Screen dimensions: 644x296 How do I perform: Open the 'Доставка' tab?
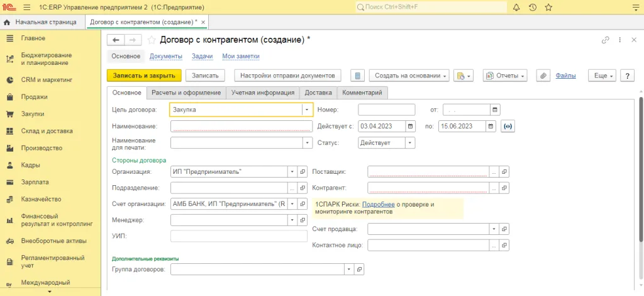(x=318, y=93)
